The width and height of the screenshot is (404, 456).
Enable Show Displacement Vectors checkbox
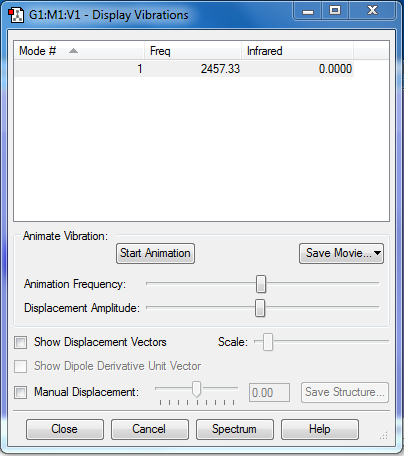coord(21,342)
